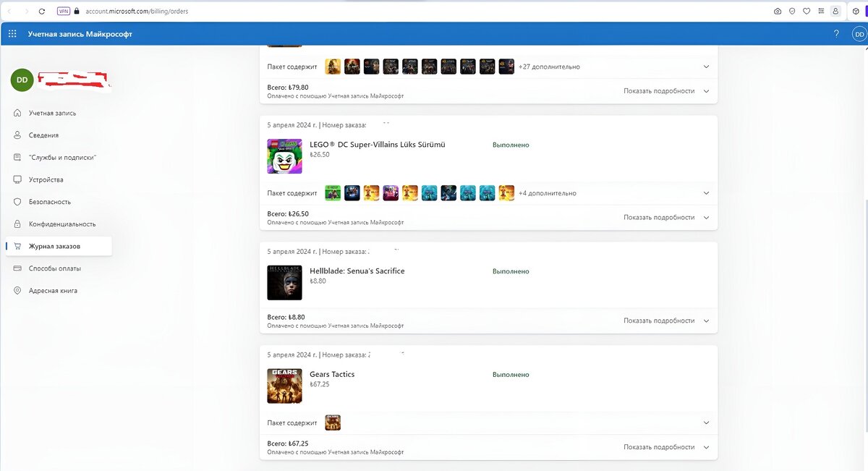Click the 'Сведения' person icon
Screen dimensions: 868x471
point(17,135)
